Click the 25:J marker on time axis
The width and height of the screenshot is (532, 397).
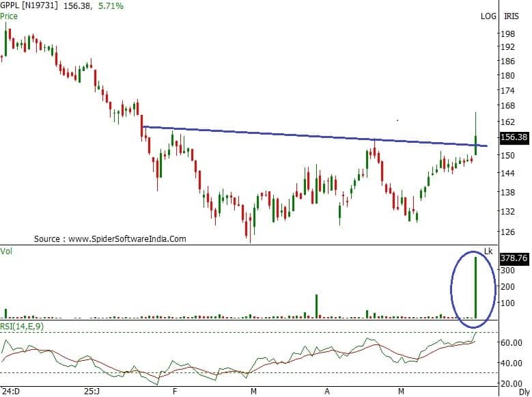[x=91, y=392]
